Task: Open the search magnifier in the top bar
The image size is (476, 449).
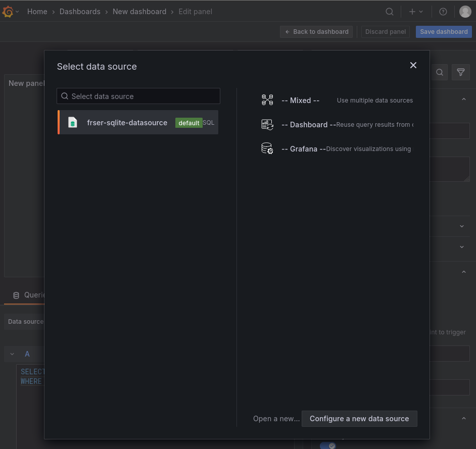Action: pyautogui.click(x=390, y=11)
